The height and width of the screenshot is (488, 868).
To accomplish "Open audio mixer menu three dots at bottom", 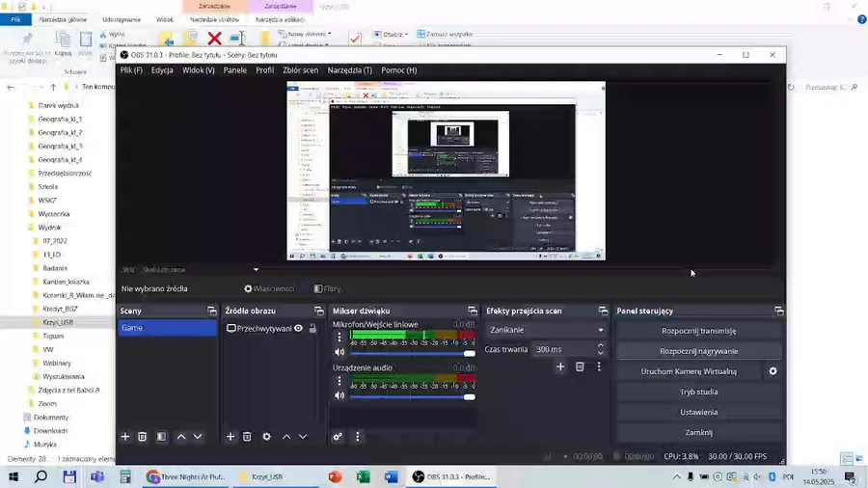I will (358, 437).
